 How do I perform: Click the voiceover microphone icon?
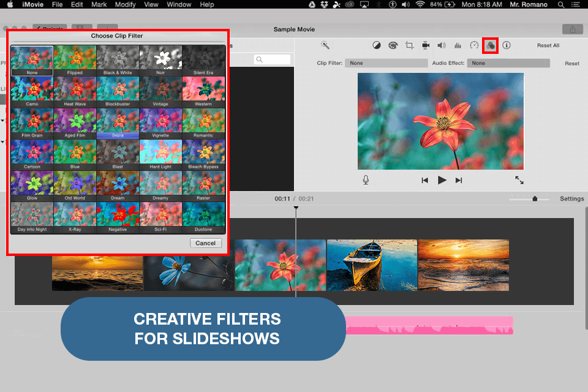pos(366,180)
